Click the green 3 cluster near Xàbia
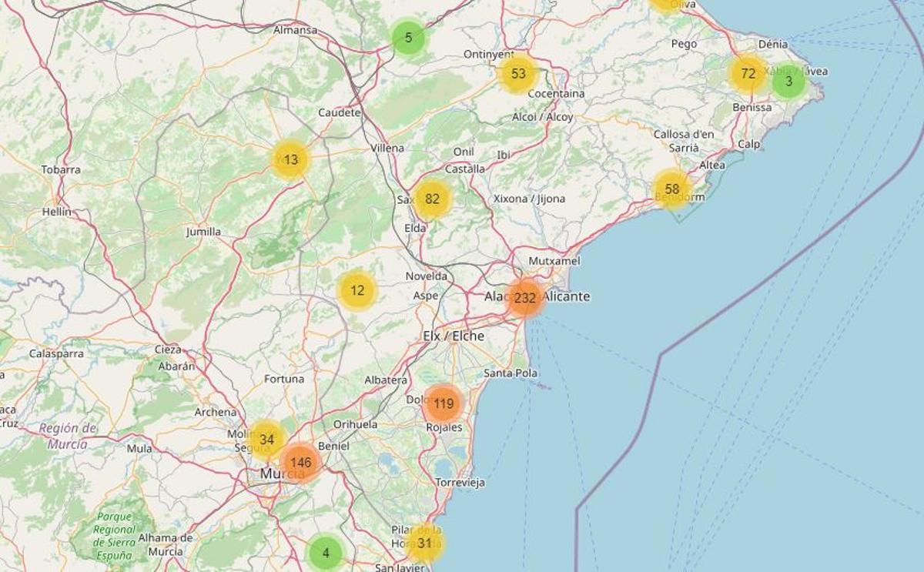This screenshot has width=924, height=572. (788, 81)
